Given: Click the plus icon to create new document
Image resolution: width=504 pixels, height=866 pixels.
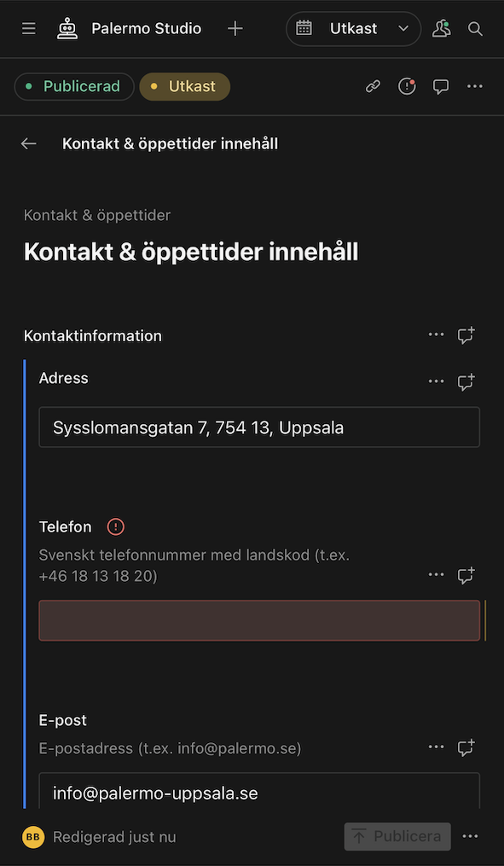Looking at the screenshot, I should pyautogui.click(x=235, y=28).
